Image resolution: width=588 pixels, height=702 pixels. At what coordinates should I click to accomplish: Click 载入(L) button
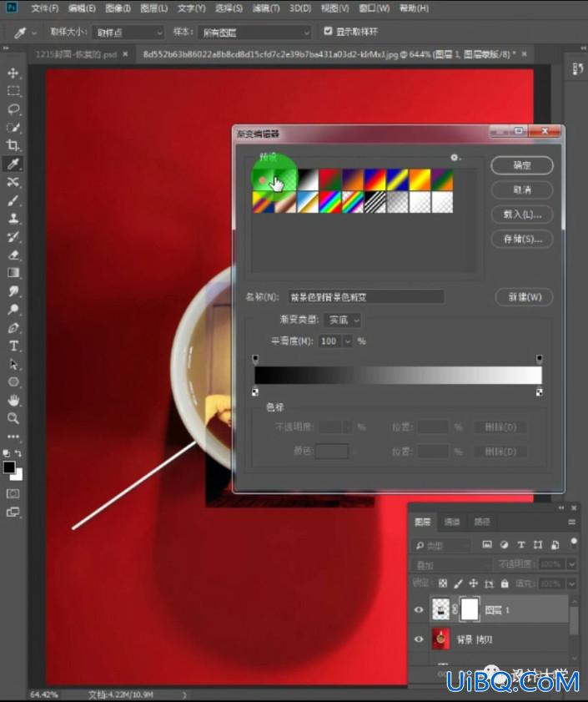point(522,215)
